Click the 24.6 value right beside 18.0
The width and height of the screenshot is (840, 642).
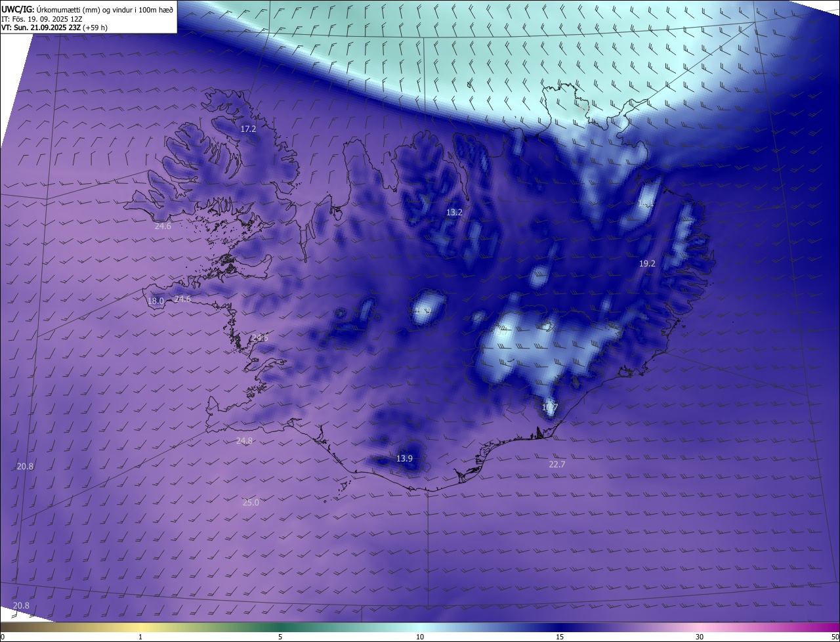[182, 299]
